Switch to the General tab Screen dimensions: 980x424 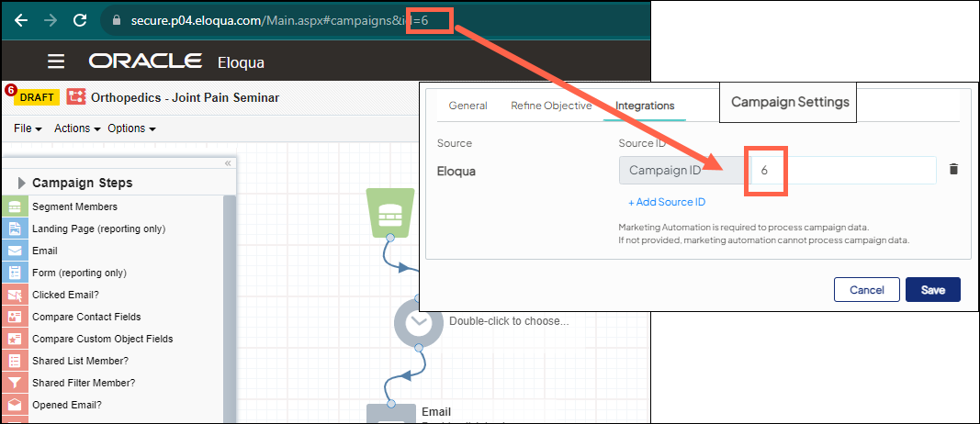(x=467, y=106)
